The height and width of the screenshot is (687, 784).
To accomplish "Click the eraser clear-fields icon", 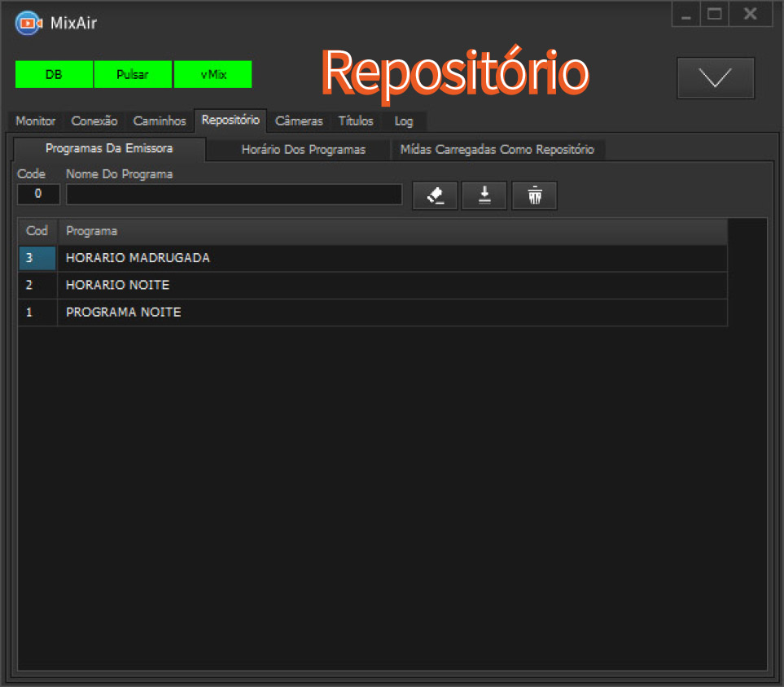I will [x=435, y=195].
